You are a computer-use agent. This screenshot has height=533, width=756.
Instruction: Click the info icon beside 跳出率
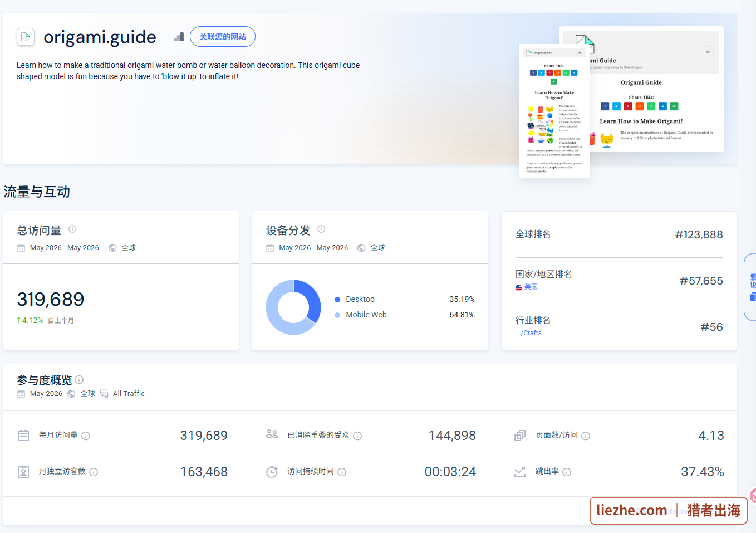[567, 472]
